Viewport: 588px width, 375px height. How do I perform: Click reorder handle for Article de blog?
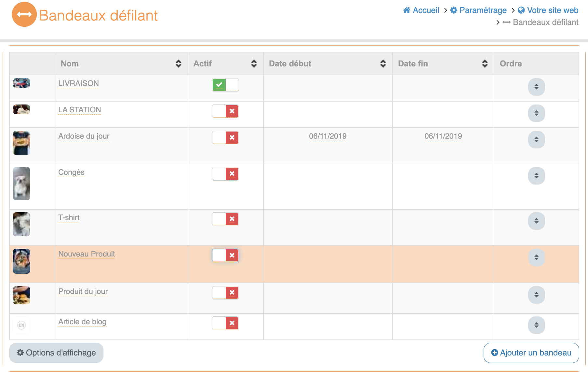coord(536,325)
